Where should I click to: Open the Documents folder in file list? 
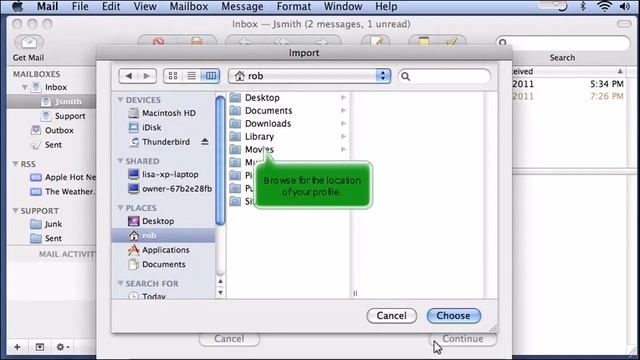point(287,111)
